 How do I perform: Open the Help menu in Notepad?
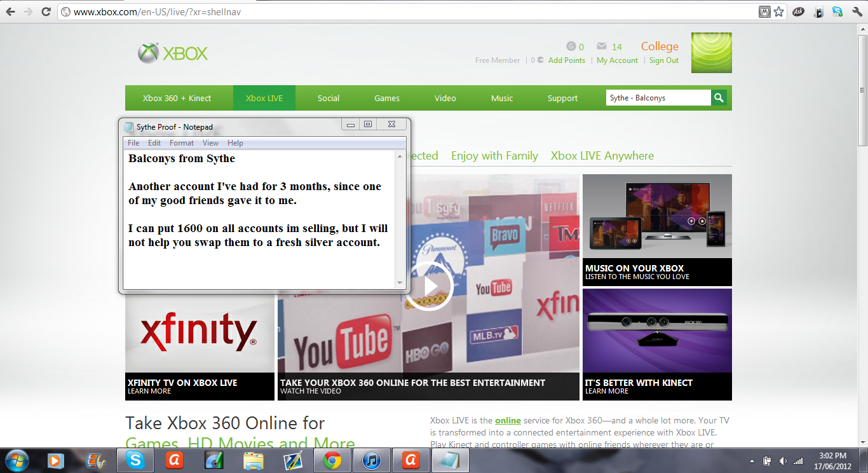click(235, 143)
